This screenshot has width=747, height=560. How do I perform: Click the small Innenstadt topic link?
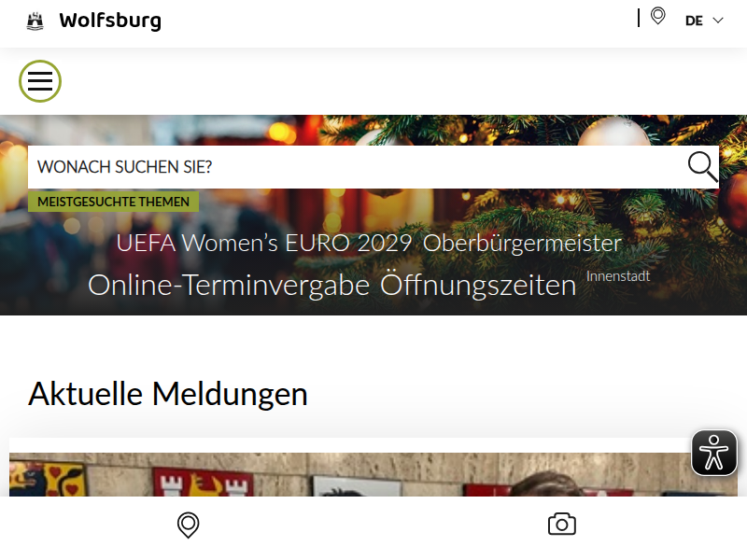pyautogui.click(x=618, y=276)
